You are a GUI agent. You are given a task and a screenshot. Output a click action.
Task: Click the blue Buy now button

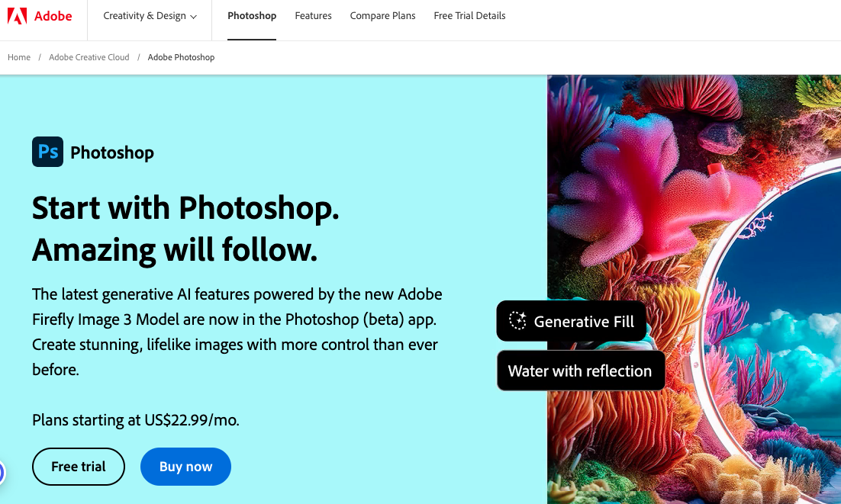(185, 467)
